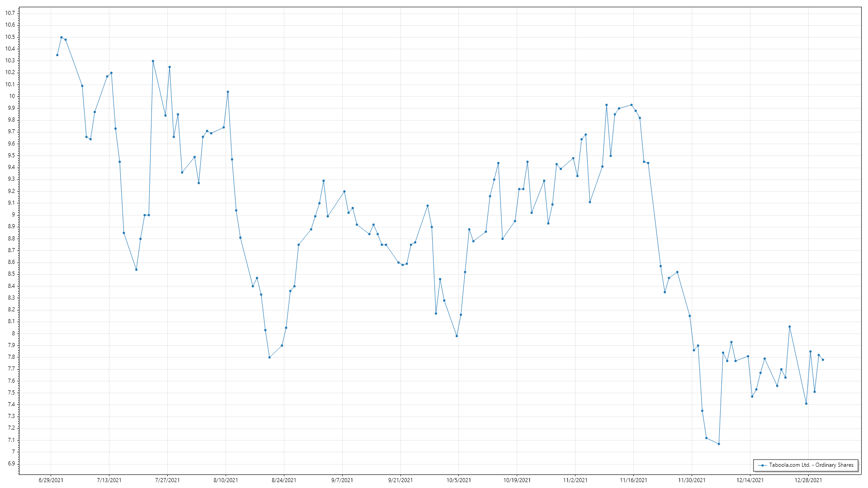Click the 6.9 label on y-axis
This screenshot has height=488, width=868.
[x=11, y=464]
